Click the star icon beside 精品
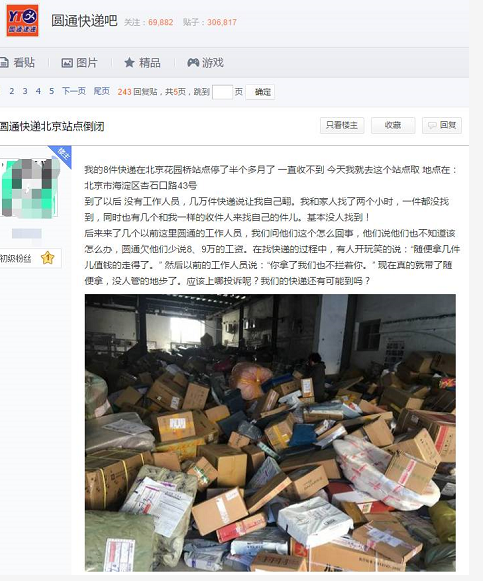Screen dimensions: 483x581 click(129, 63)
